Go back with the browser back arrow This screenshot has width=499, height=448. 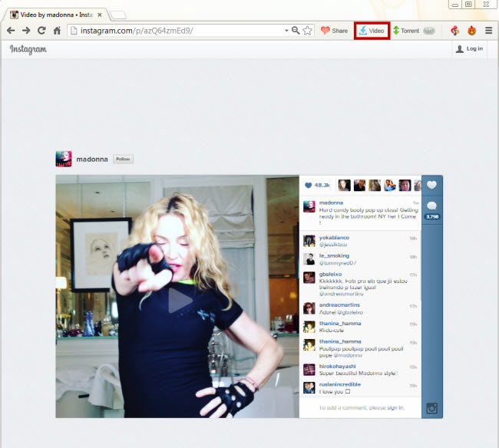[11, 31]
